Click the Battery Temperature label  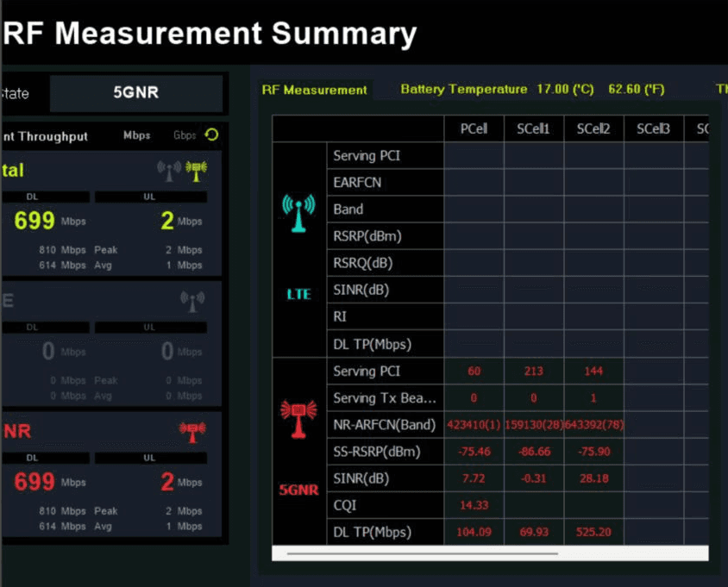464,89
